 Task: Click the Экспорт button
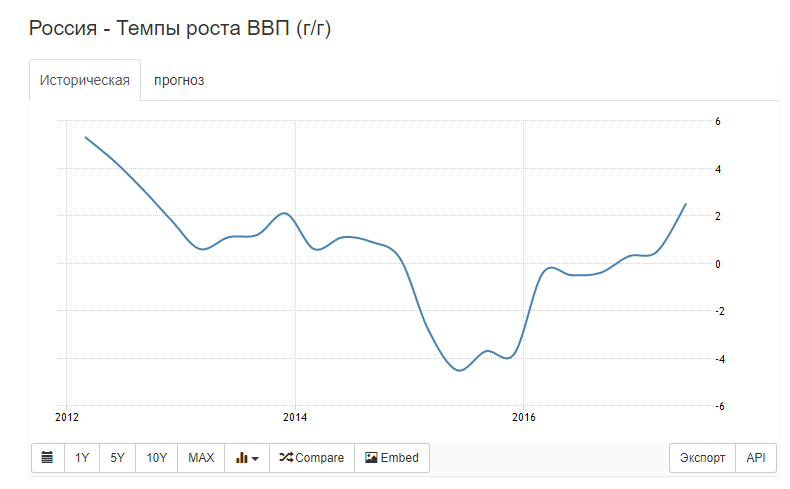pyautogui.click(x=702, y=458)
